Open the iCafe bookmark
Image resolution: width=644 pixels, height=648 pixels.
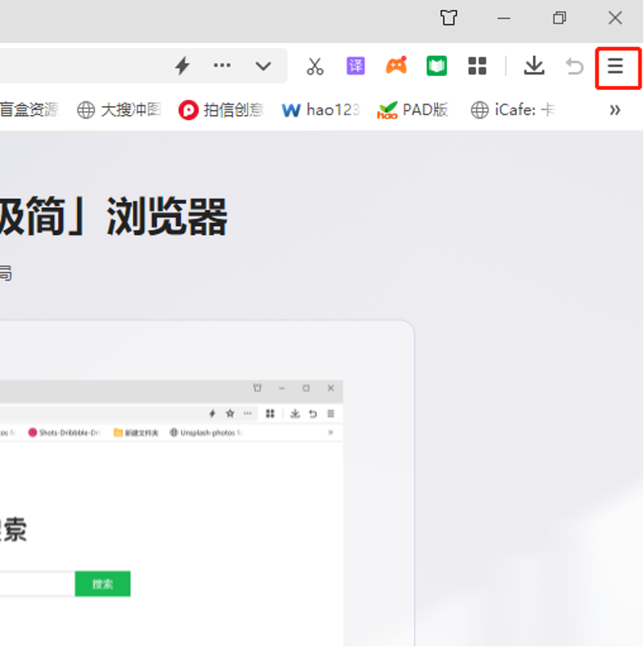514,110
